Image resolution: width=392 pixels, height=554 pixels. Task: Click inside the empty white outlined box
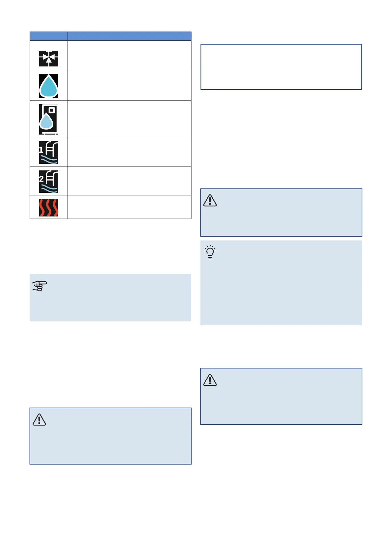point(281,67)
